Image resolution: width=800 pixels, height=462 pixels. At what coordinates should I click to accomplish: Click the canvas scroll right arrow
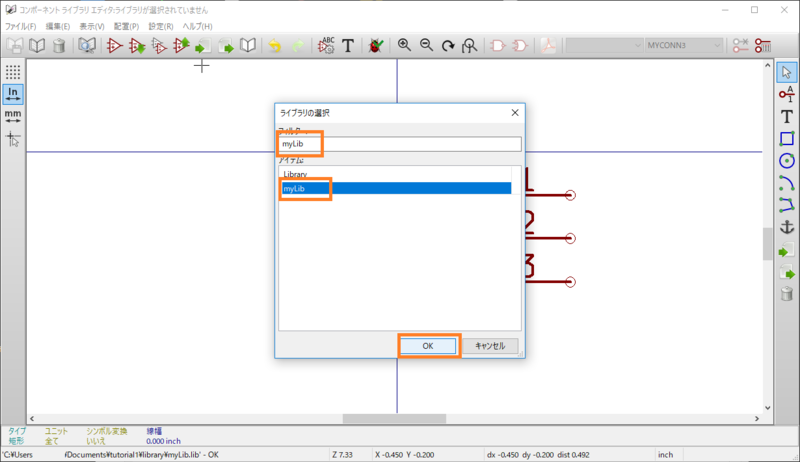click(x=757, y=419)
